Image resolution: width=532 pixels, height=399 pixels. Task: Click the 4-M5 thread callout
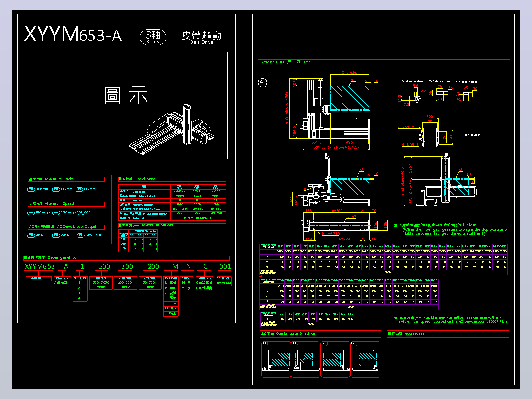pyautogui.click(x=410, y=145)
